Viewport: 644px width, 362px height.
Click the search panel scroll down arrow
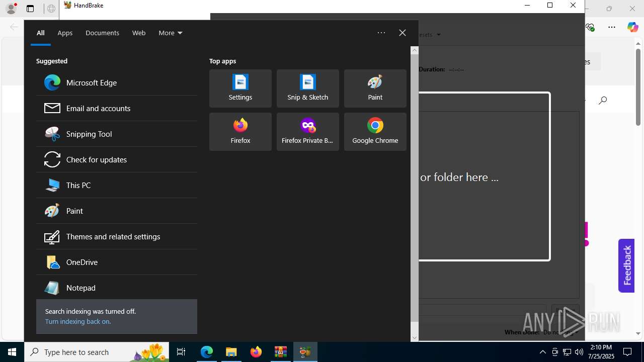tap(415, 338)
